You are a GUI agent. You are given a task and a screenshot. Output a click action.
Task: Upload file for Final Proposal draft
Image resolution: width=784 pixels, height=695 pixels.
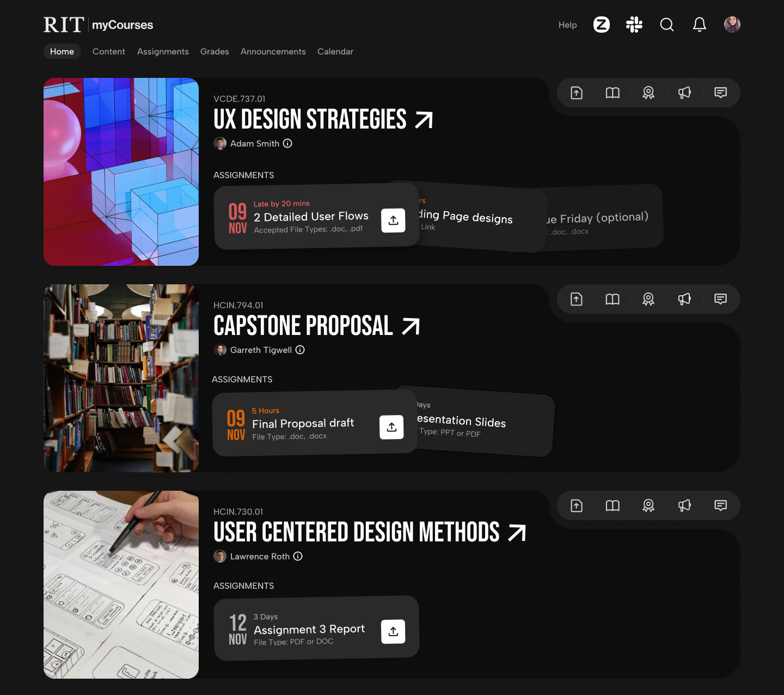coord(391,427)
